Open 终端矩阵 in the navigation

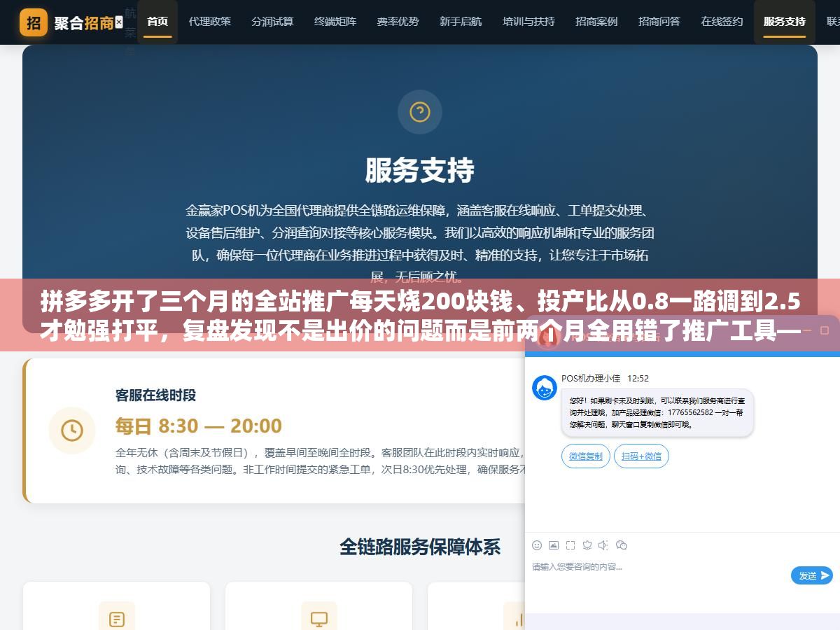pos(335,22)
